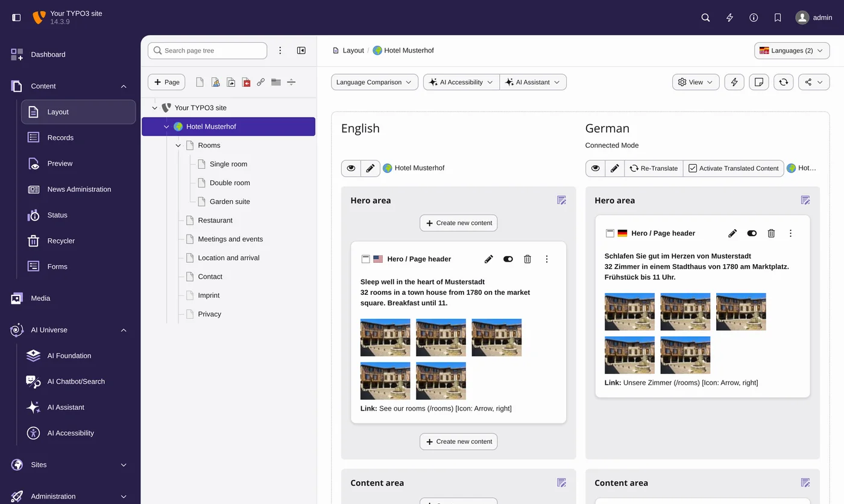
Task: Edit the German Hero / Page header
Action: 732,233
